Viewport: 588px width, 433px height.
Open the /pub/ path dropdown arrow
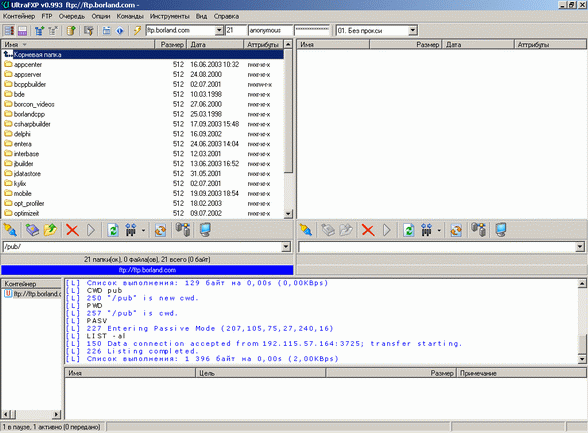(286, 247)
